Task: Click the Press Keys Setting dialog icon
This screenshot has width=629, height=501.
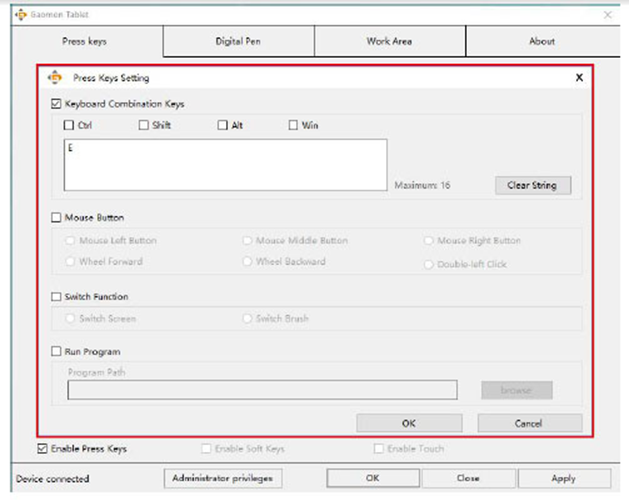Action: [55, 77]
